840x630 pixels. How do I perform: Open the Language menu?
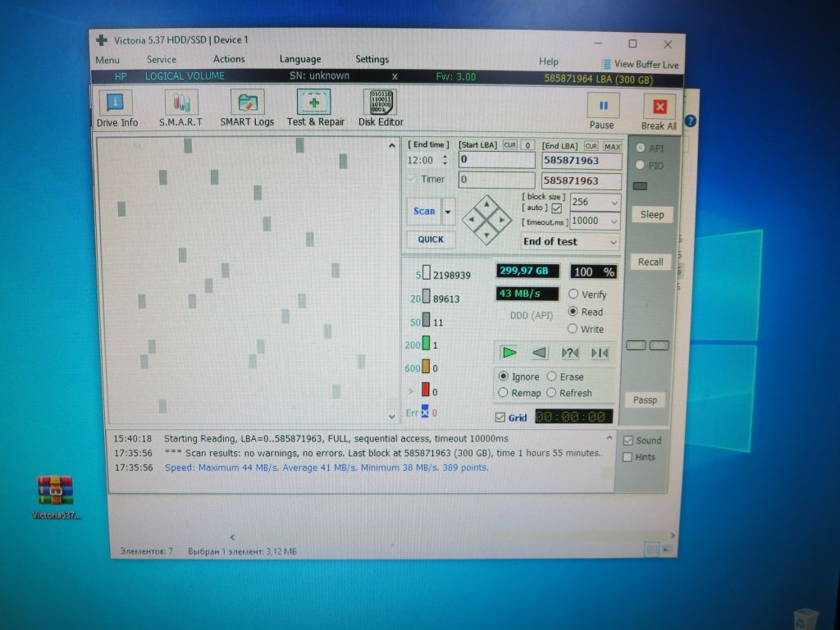pos(300,59)
